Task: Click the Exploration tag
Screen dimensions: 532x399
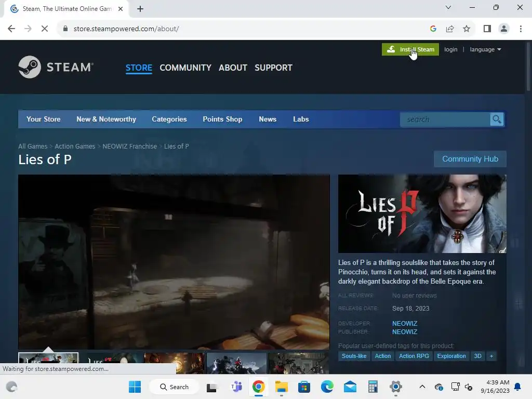Action: (x=451, y=356)
